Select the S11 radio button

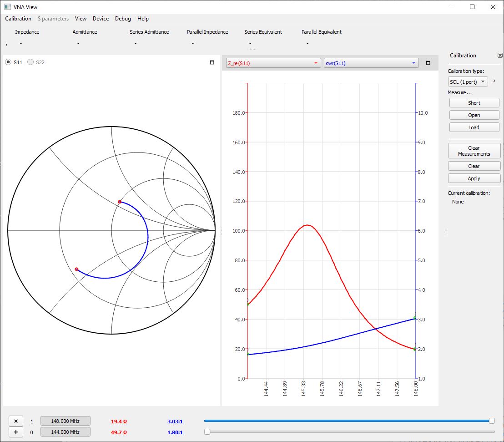(x=8, y=62)
